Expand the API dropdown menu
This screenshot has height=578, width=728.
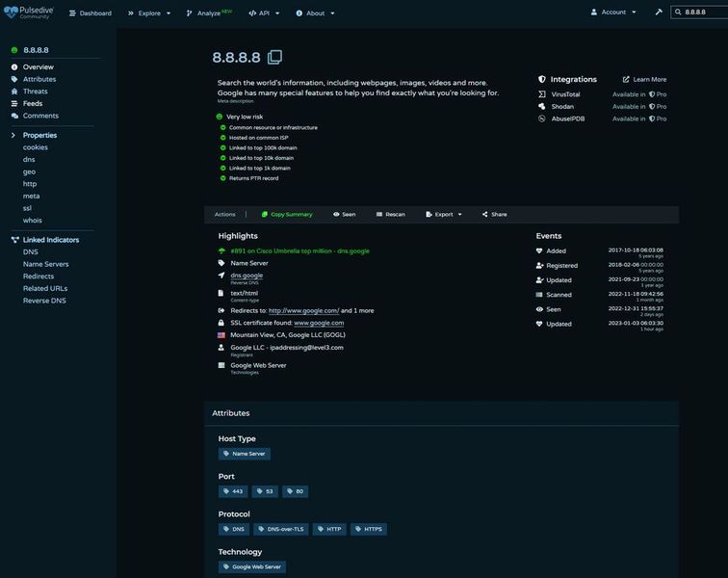[264, 13]
